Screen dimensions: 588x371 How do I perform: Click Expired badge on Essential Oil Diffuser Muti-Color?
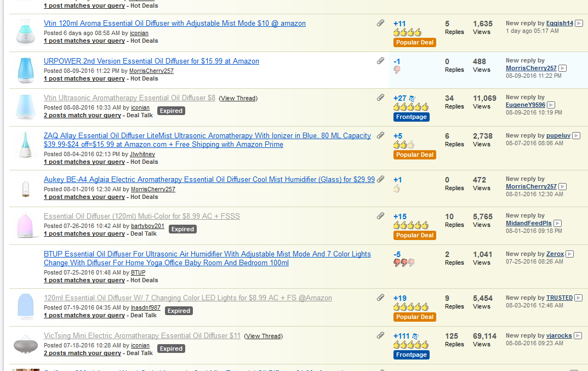point(182,229)
